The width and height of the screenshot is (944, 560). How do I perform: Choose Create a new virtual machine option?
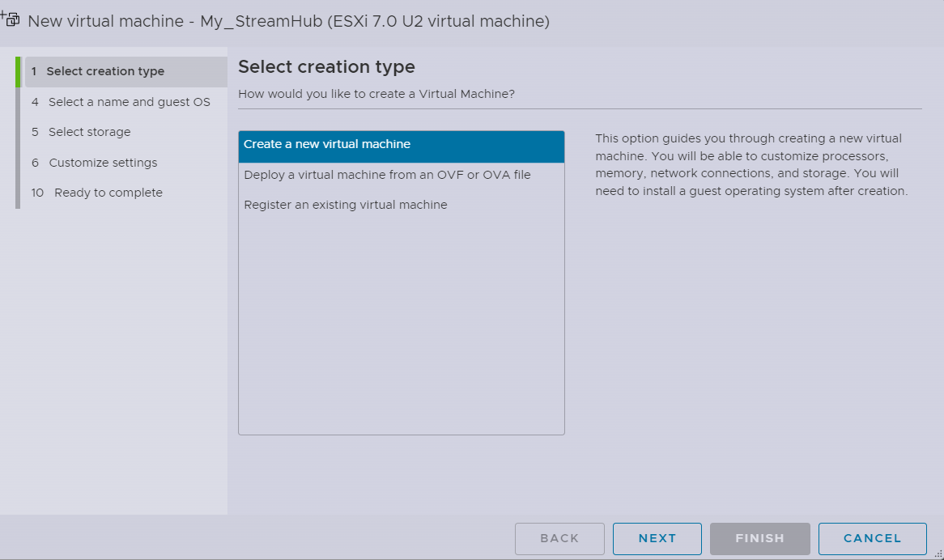401,145
